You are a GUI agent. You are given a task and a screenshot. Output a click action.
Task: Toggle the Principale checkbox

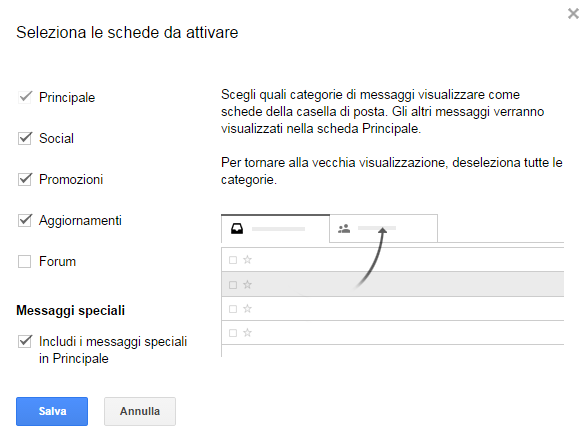[x=25, y=97]
